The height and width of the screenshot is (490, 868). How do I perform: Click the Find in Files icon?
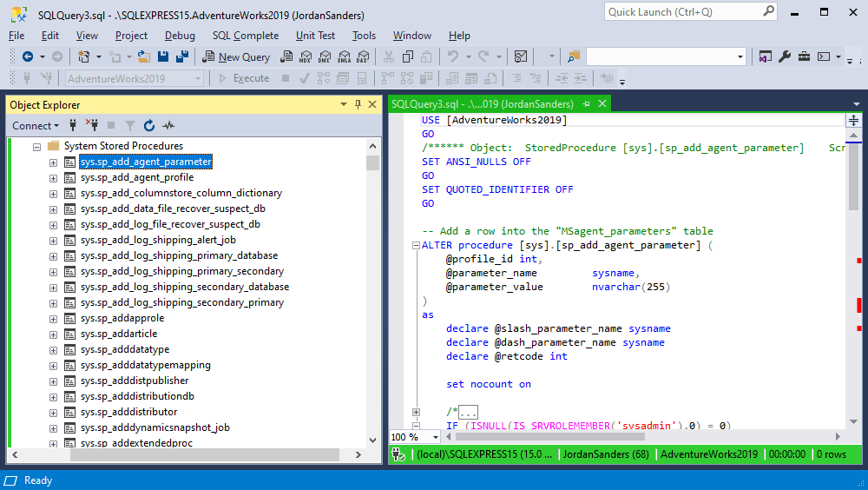click(x=574, y=56)
